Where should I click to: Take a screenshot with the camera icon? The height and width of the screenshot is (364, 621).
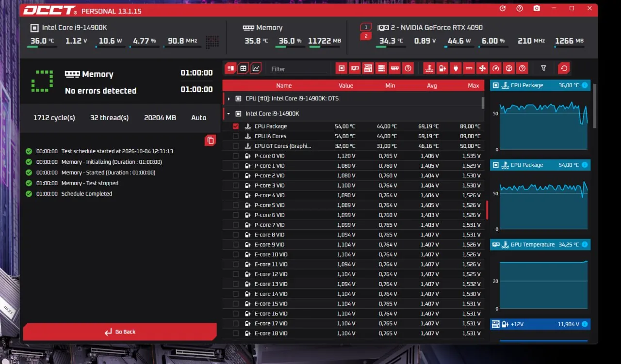(537, 9)
